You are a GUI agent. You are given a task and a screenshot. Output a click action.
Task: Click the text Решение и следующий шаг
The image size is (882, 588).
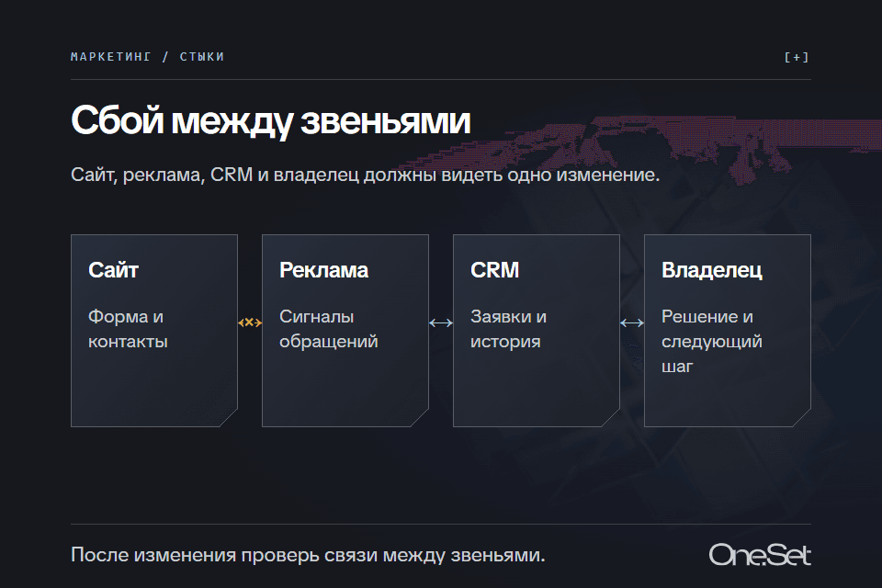coord(711,342)
